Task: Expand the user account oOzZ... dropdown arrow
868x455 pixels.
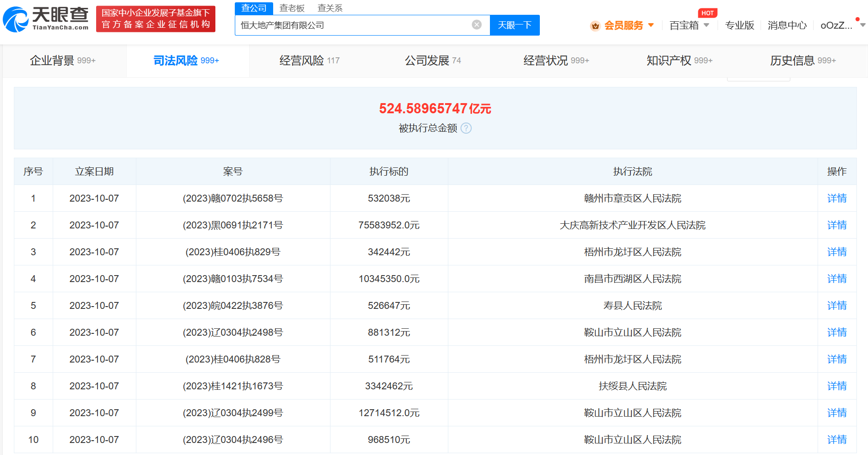Action: pyautogui.click(x=862, y=25)
